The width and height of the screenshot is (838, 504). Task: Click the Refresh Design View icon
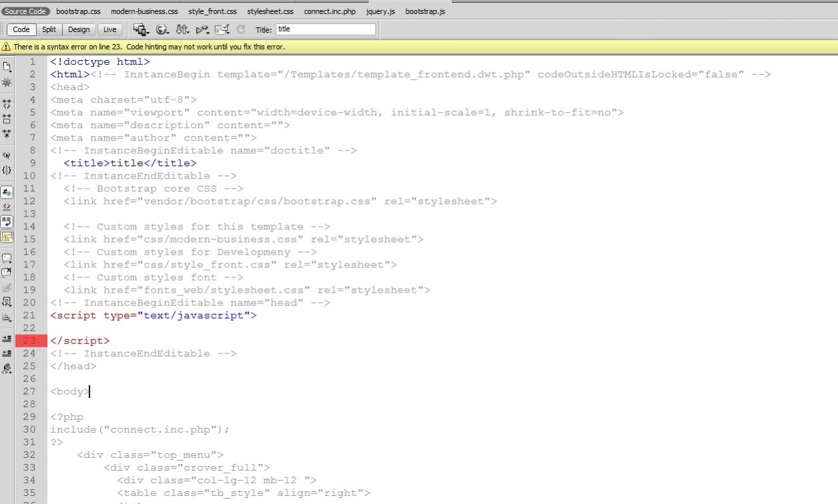[x=241, y=29]
